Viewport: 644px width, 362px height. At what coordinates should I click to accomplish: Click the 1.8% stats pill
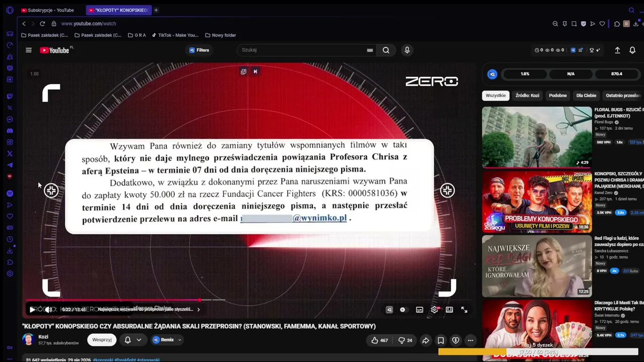point(525,74)
